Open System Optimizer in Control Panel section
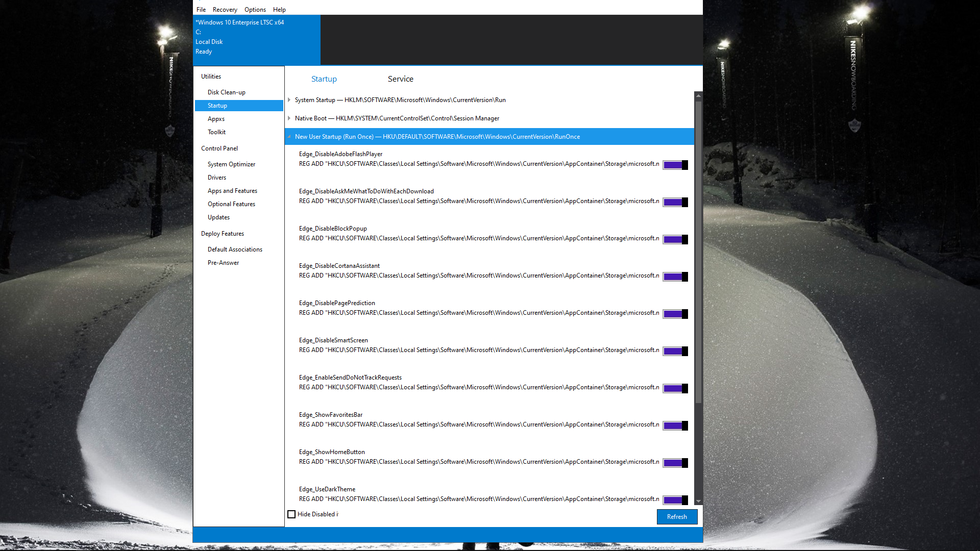This screenshot has height=551, width=980. pos(231,164)
